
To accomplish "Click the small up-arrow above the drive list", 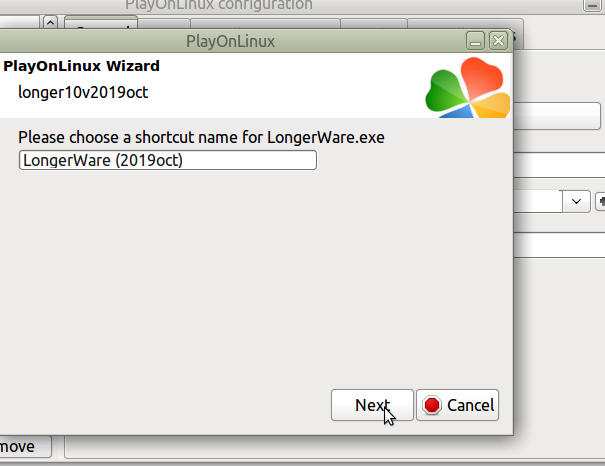I will click(50, 22).
